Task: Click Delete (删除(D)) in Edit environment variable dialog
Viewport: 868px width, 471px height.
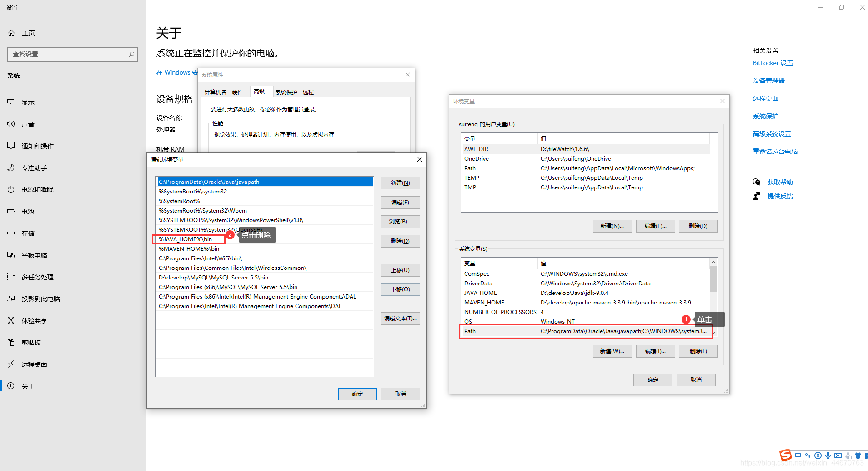Action: coord(400,241)
